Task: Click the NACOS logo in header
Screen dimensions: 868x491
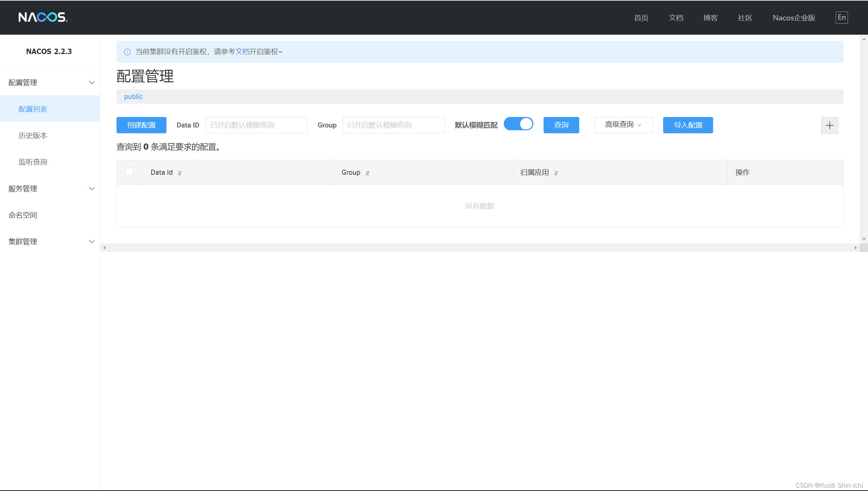Action: point(43,17)
